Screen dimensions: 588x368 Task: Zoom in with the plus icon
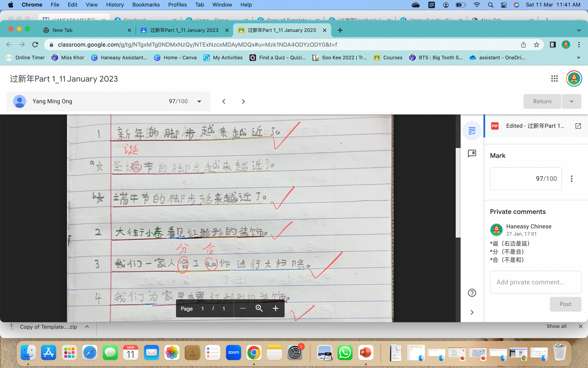coord(275,308)
